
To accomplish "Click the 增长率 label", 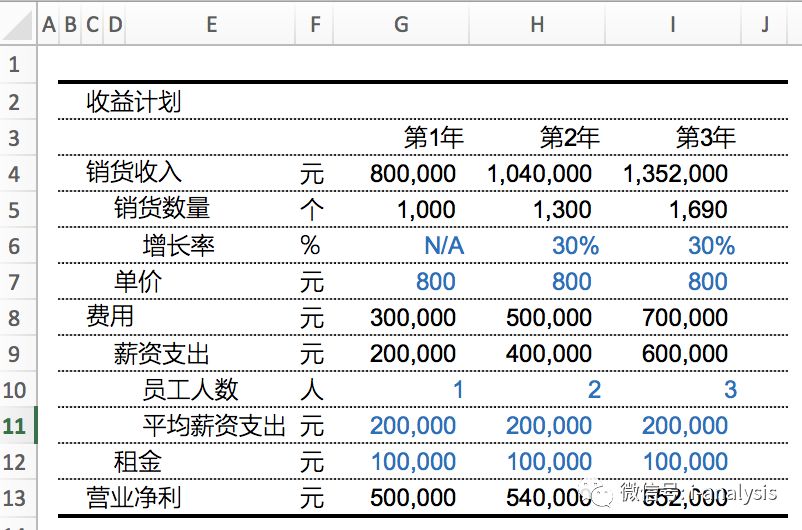I will click(179, 246).
